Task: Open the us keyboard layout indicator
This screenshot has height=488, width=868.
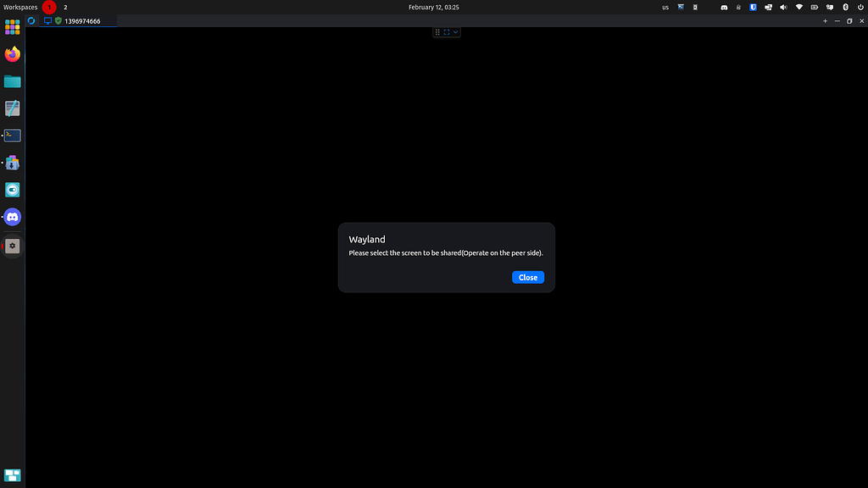Action: tap(665, 7)
